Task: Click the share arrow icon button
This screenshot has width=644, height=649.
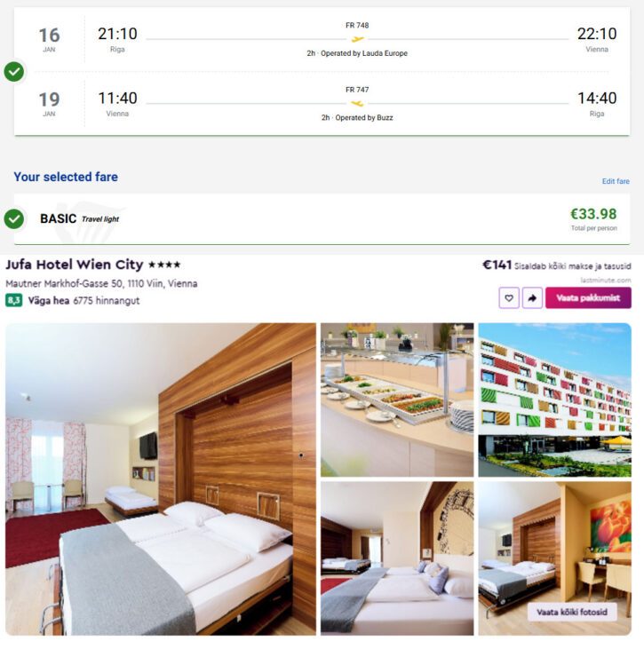Action: tap(532, 298)
